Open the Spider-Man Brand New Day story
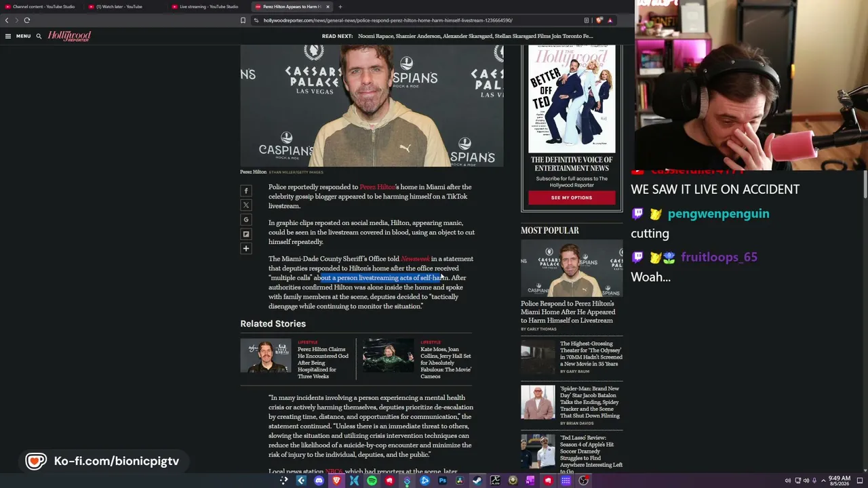The width and height of the screenshot is (868, 488). point(590,402)
